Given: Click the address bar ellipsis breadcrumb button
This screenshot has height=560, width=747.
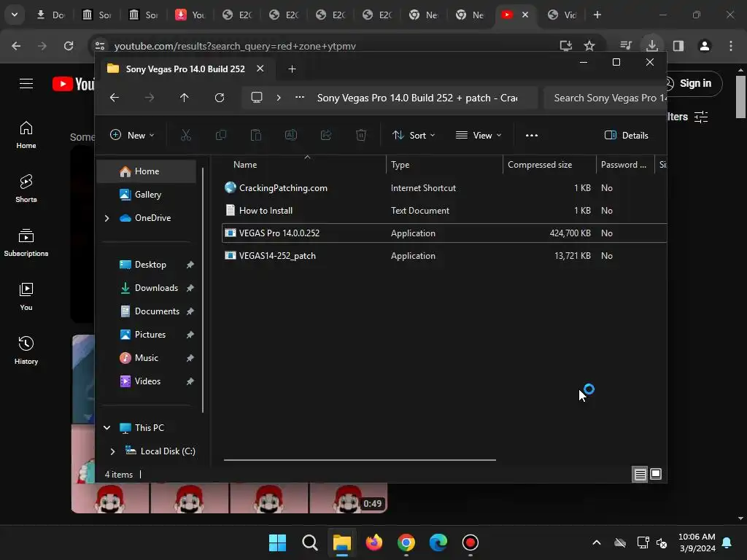Looking at the screenshot, I should tap(300, 98).
